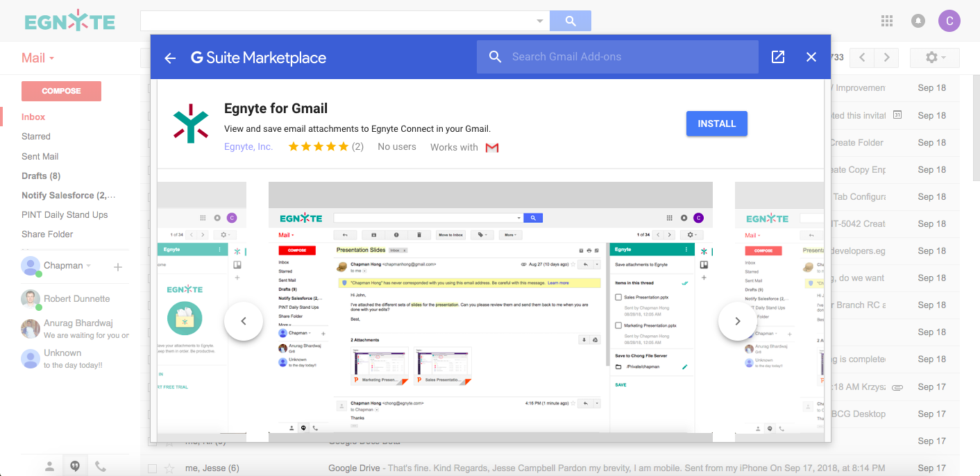Open the PINT Daily Stand Ups label

pos(65,214)
